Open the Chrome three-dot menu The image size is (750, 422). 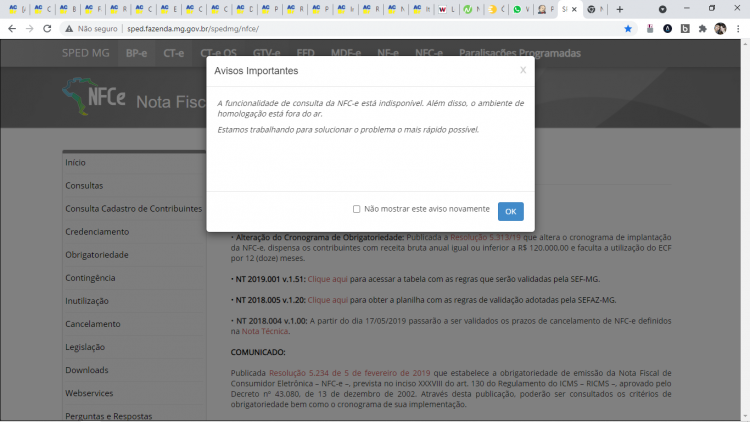(738, 29)
